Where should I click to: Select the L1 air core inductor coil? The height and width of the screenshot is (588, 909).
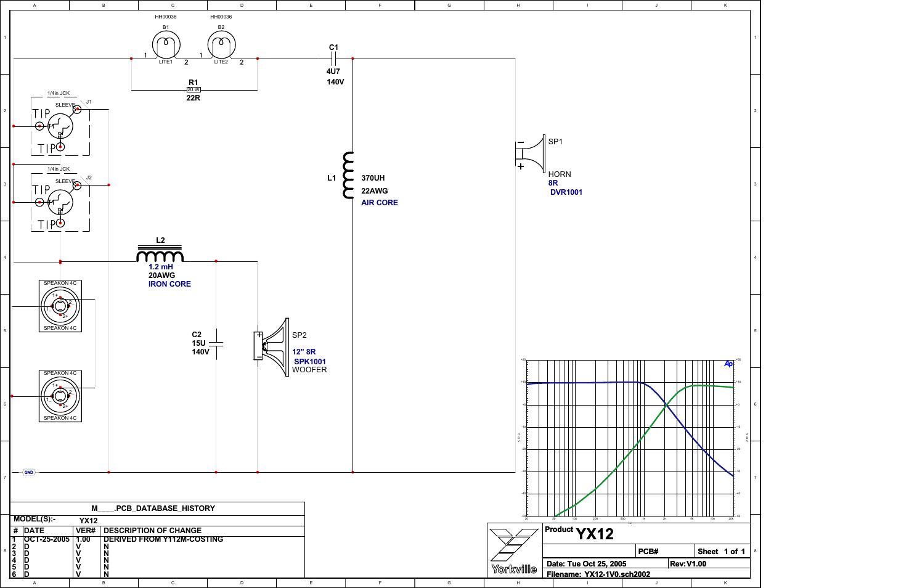[348, 175]
